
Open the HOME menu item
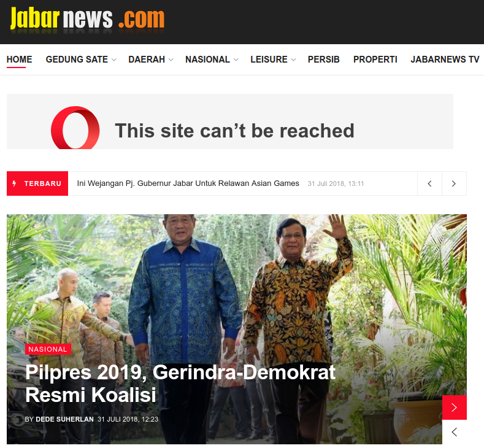pyautogui.click(x=19, y=60)
